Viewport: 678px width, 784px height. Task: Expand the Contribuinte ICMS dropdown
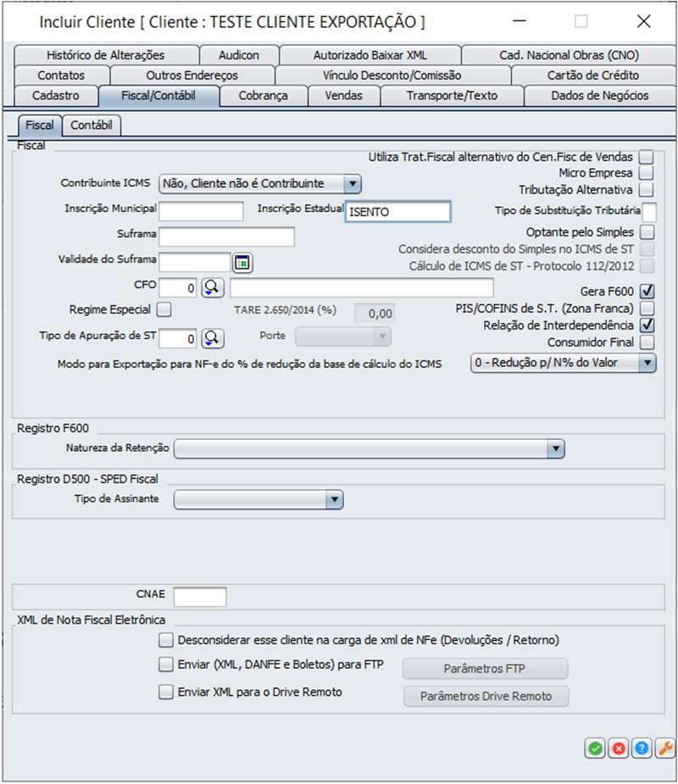pyautogui.click(x=353, y=183)
